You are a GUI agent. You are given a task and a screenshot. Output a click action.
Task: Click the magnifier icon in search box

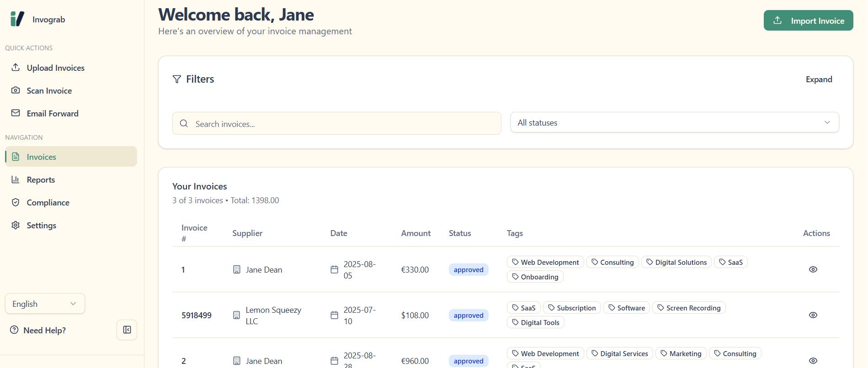184,123
